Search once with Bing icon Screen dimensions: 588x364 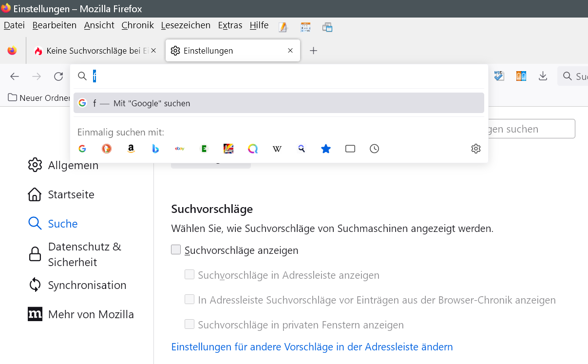pyautogui.click(x=155, y=149)
